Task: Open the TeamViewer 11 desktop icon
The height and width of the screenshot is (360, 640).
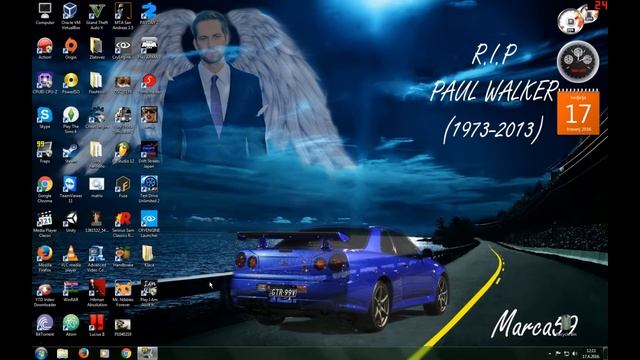Action: coord(71,189)
